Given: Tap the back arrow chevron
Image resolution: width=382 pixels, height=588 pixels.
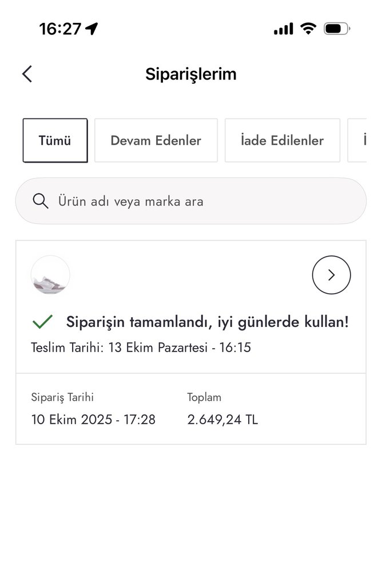Looking at the screenshot, I should [27, 74].
